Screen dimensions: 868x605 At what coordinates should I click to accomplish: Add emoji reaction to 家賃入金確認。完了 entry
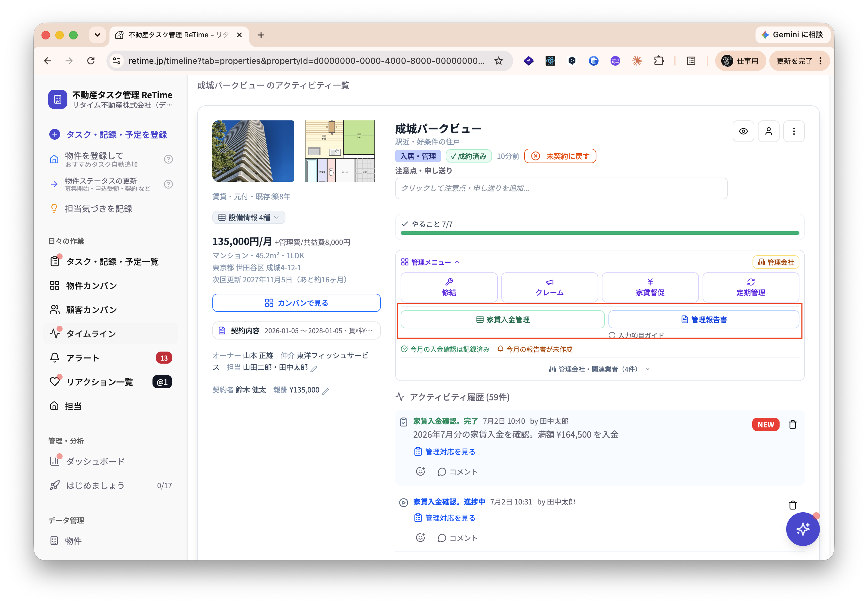point(420,472)
